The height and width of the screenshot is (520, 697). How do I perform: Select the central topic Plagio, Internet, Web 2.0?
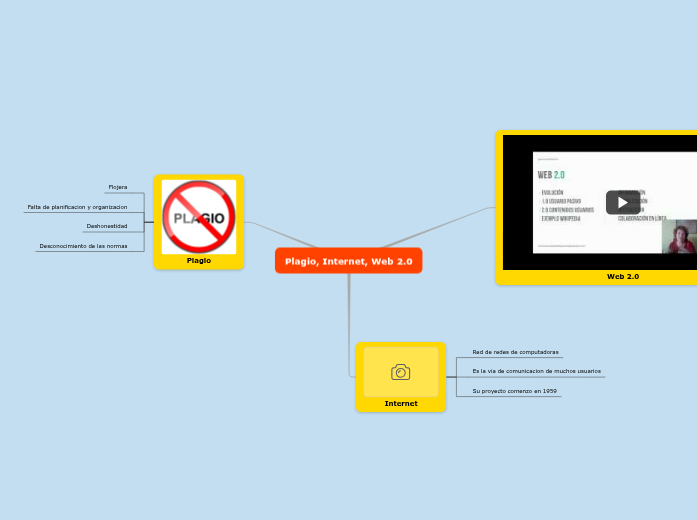click(348, 261)
